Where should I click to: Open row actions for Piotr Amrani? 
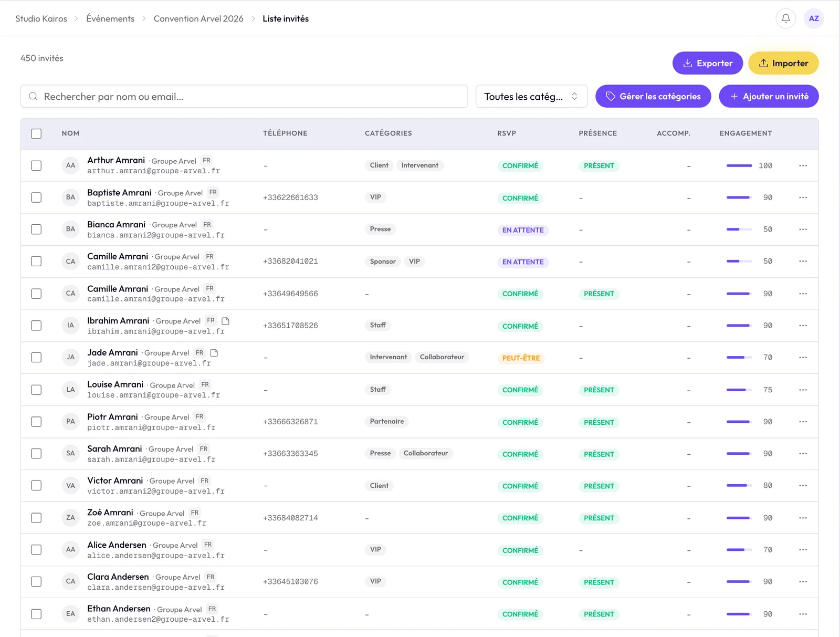(803, 422)
